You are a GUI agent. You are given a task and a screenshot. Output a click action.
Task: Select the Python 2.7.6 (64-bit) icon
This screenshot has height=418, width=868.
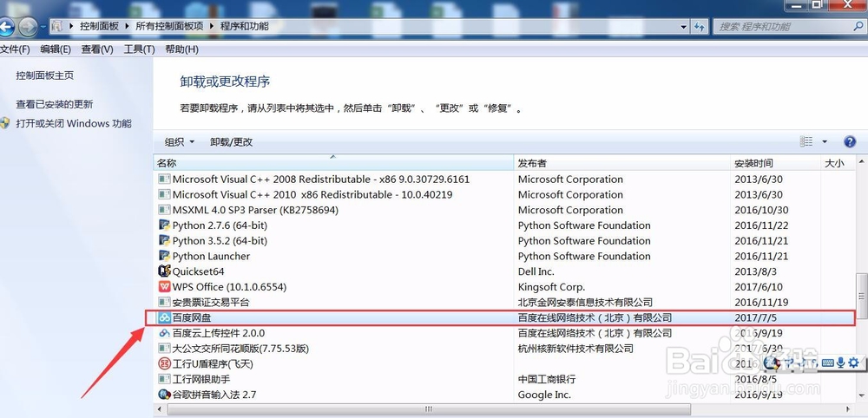[164, 225]
